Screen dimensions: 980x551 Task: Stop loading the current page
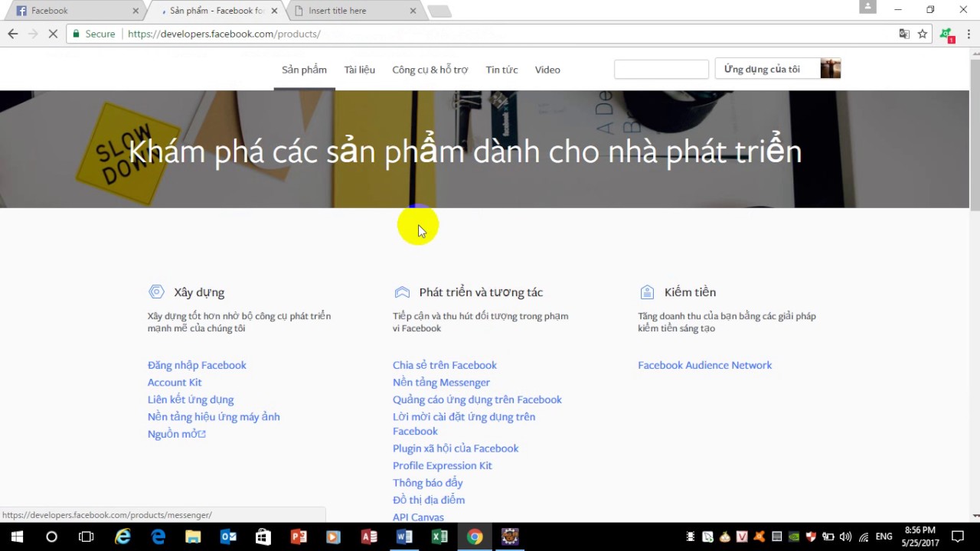pyautogui.click(x=54, y=34)
